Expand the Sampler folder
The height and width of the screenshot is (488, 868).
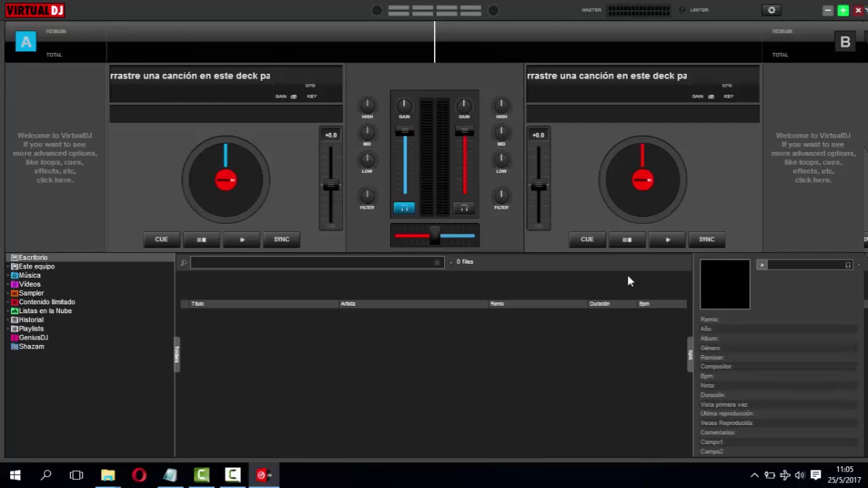tap(8, 293)
